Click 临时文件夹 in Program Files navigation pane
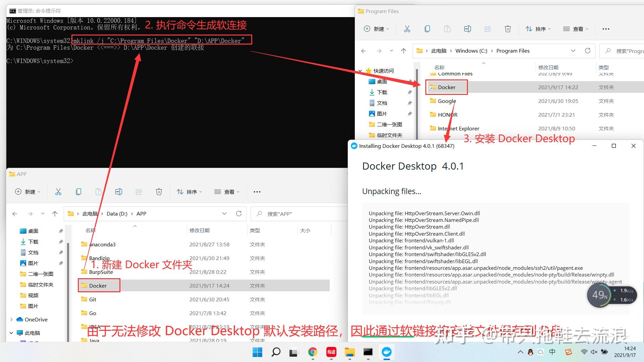 [389, 135]
